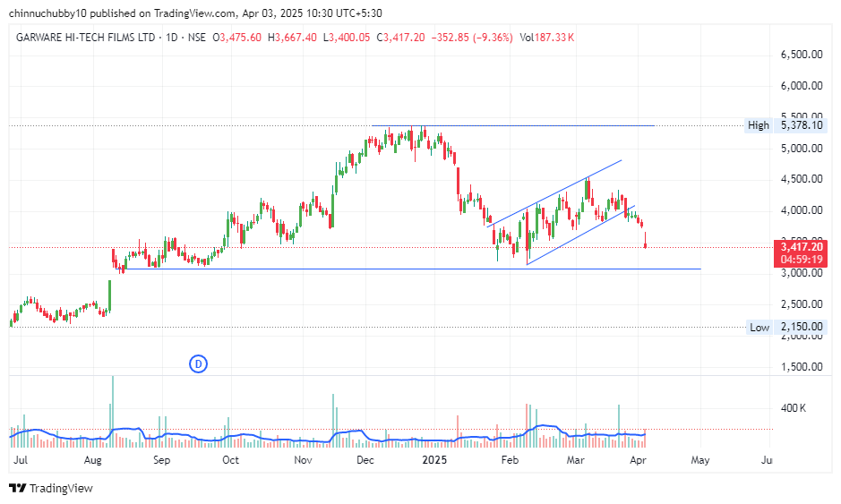Click the Sep label on the time axis
Image resolution: width=841 pixels, height=504 pixels.
pyautogui.click(x=161, y=460)
